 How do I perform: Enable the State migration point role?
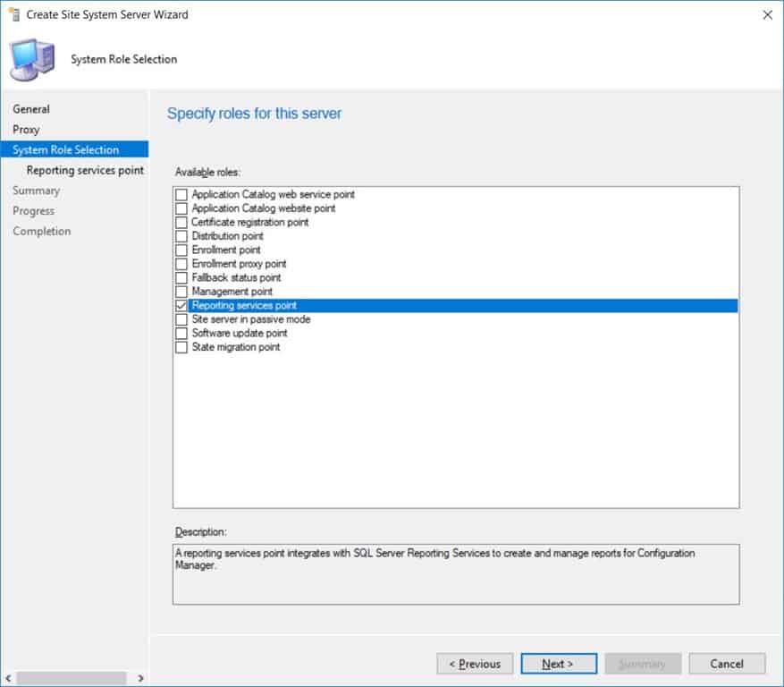click(181, 346)
